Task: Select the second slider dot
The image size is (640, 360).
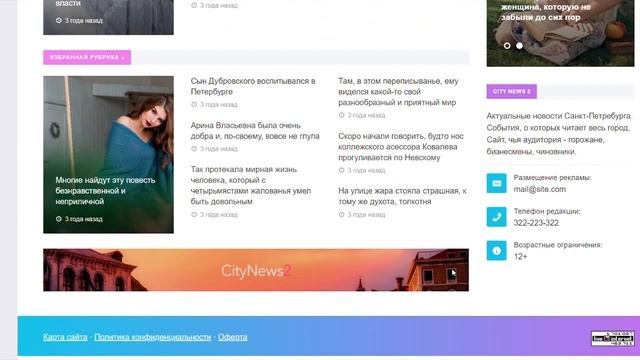Action: click(x=519, y=46)
